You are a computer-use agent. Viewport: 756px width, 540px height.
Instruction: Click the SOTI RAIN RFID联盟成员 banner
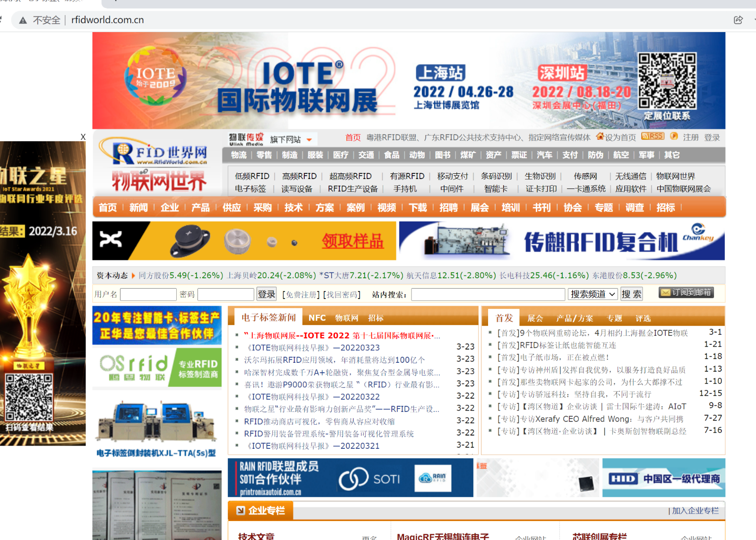[351, 478]
